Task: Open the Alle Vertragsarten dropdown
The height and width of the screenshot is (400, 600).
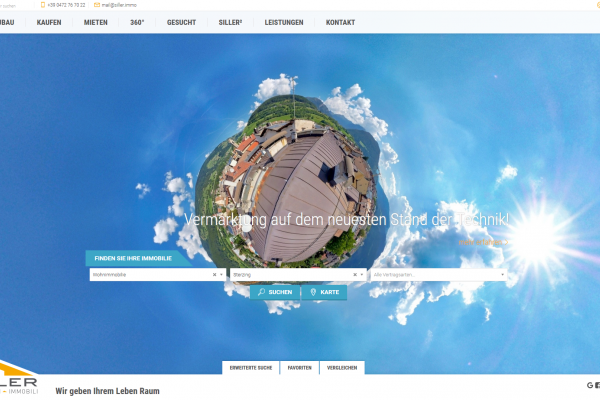Action: coord(438,274)
